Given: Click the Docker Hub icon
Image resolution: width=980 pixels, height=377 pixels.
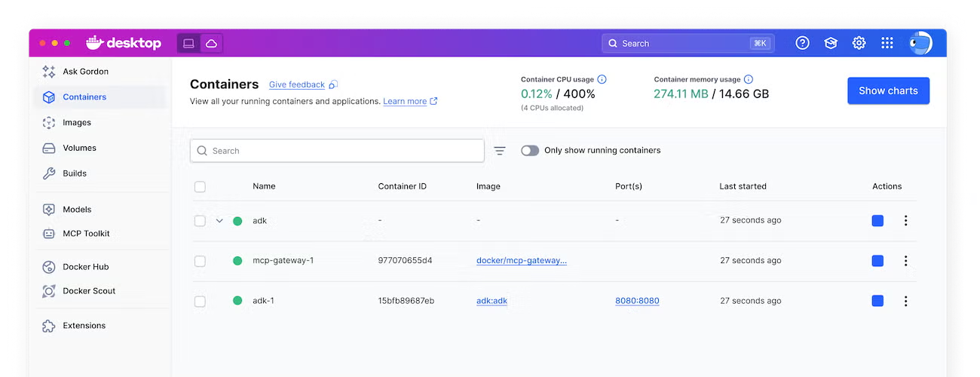Looking at the screenshot, I should [x=49, y=267].
